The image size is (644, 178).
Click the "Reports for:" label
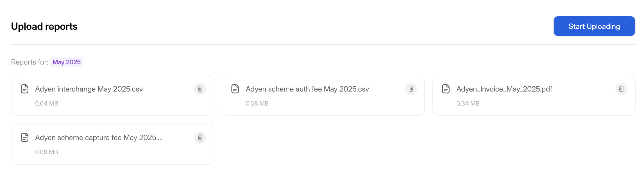[30, 62]
